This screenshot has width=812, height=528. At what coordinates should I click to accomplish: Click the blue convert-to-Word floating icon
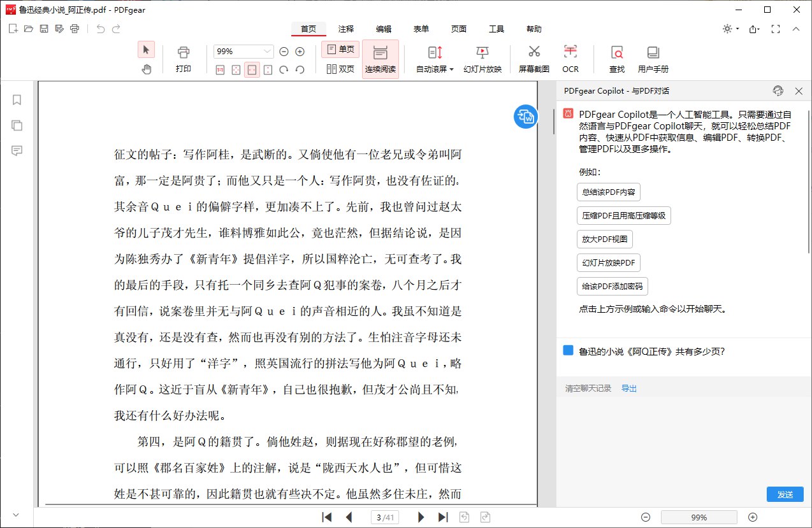[526, 117]
